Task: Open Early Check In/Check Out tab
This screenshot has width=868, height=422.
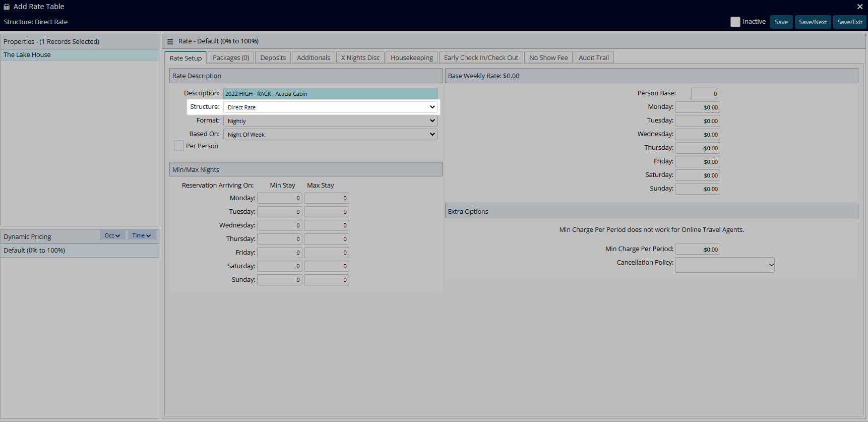Action: [x=481, y=57]
